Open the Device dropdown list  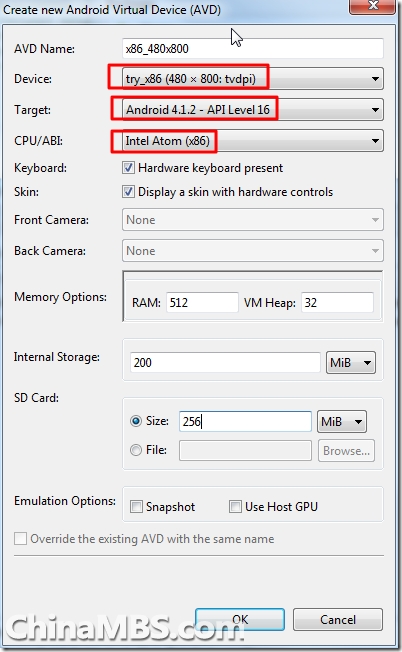(253, 79)
